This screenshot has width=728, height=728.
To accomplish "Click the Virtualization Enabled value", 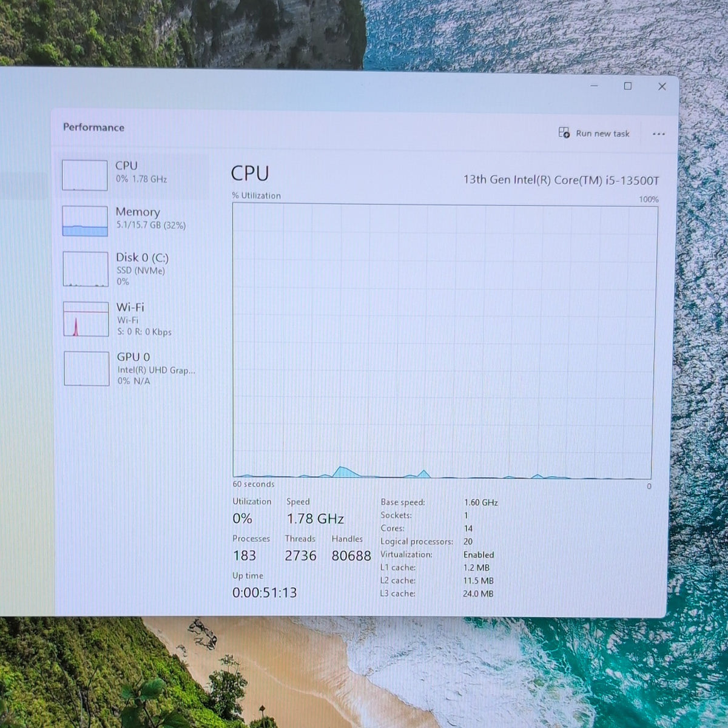I will pyautogui.click(x=479, y=554).
